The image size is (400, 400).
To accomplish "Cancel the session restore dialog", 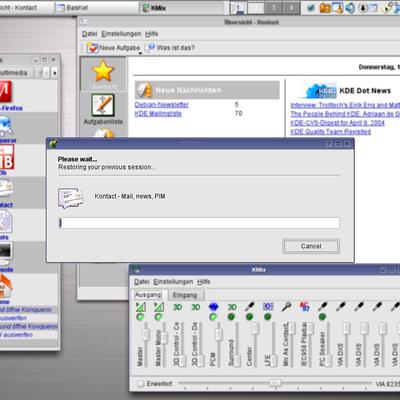I will point(311,246).
